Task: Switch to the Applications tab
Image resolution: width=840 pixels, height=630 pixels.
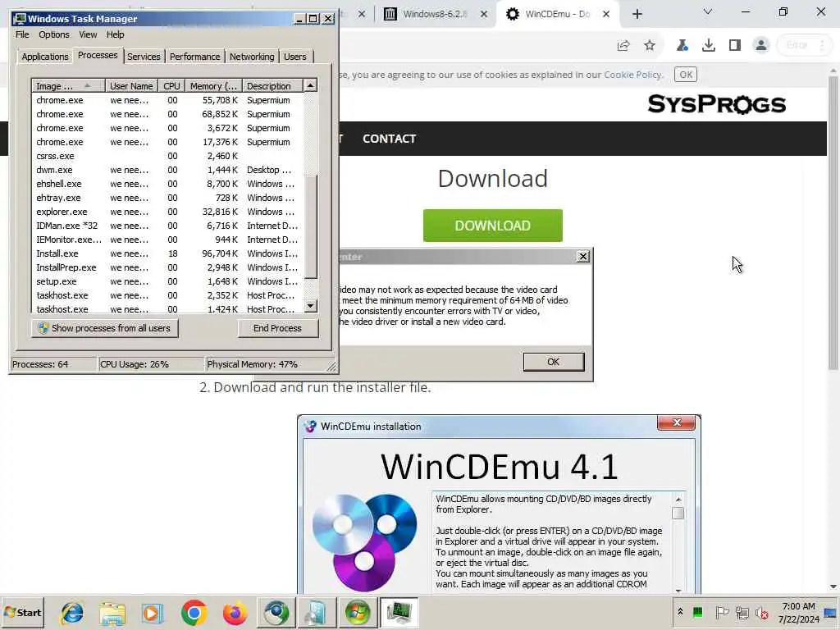Action: [x=45, y=57]
